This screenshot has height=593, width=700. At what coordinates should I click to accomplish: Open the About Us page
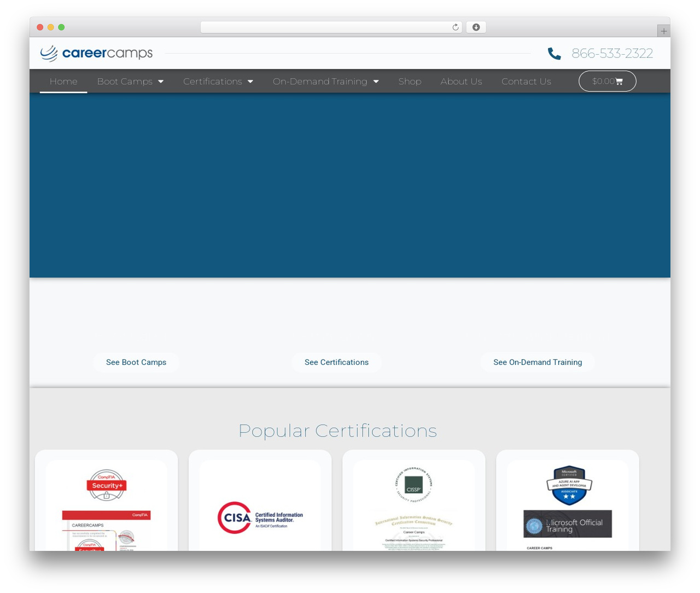coord(461,82)
